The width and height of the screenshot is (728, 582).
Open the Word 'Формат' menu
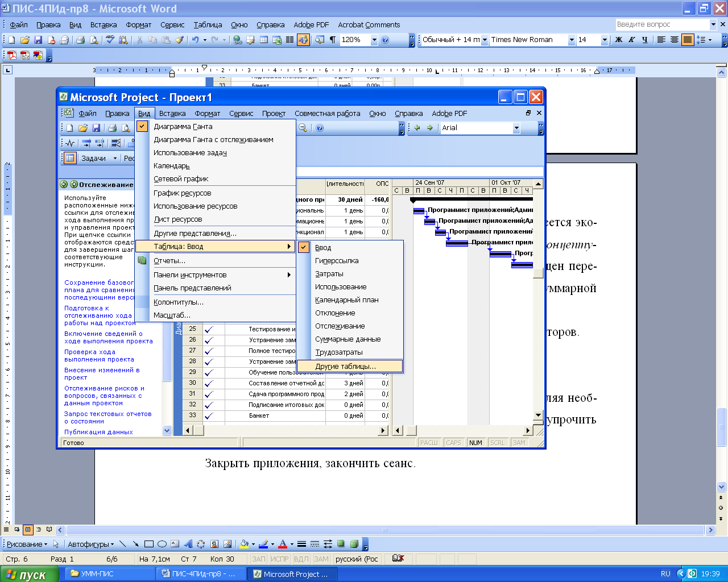point(138,24)
